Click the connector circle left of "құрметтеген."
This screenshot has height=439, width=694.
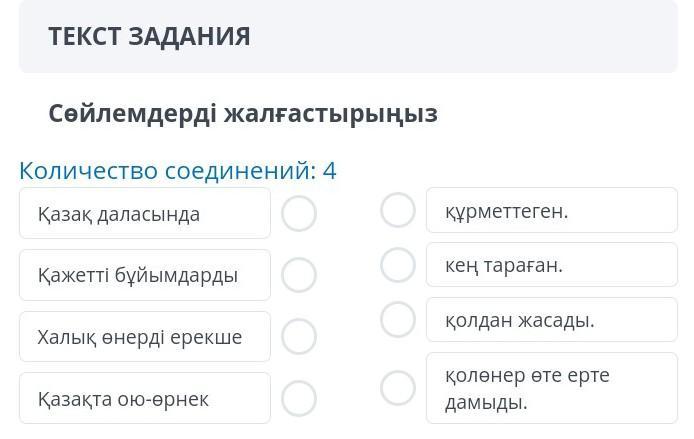pyautogui.click(x=398, y=211)
